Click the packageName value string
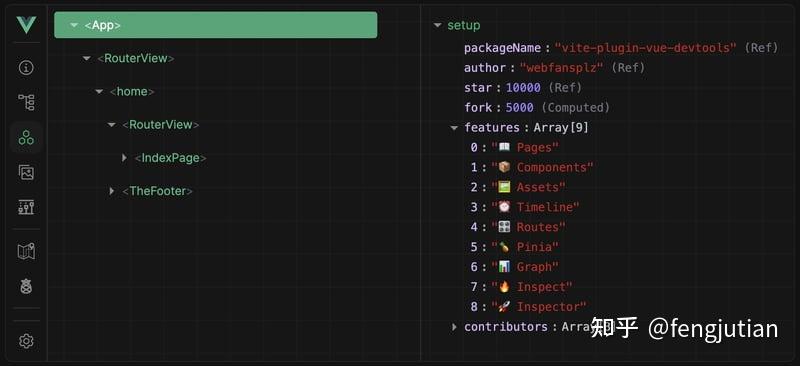This screenshot has width=800, height=366. point(645,47)
